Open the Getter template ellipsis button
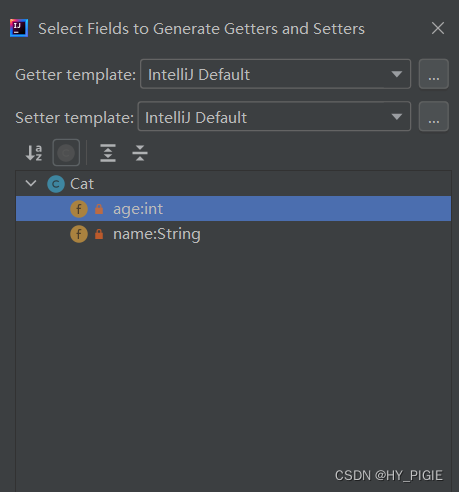459x492 pixels. [x=434, y=74]
